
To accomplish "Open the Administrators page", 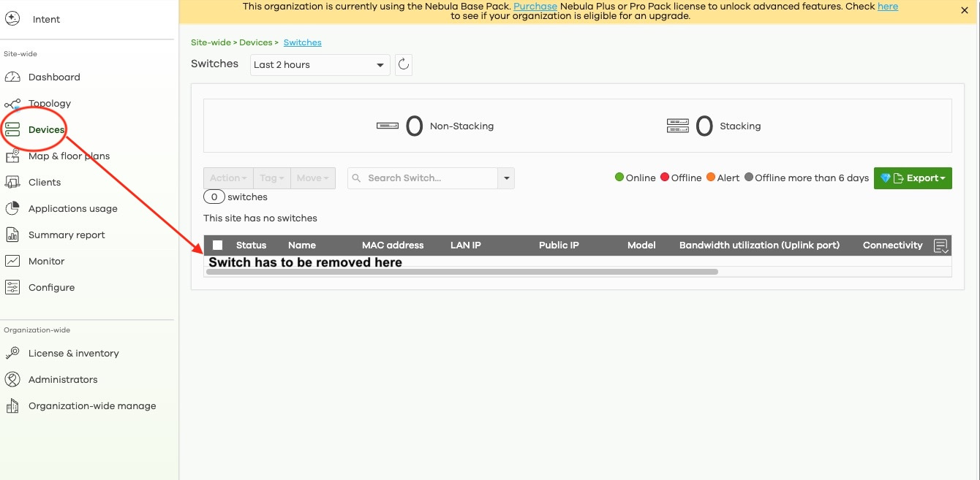I will pos(63,379).
